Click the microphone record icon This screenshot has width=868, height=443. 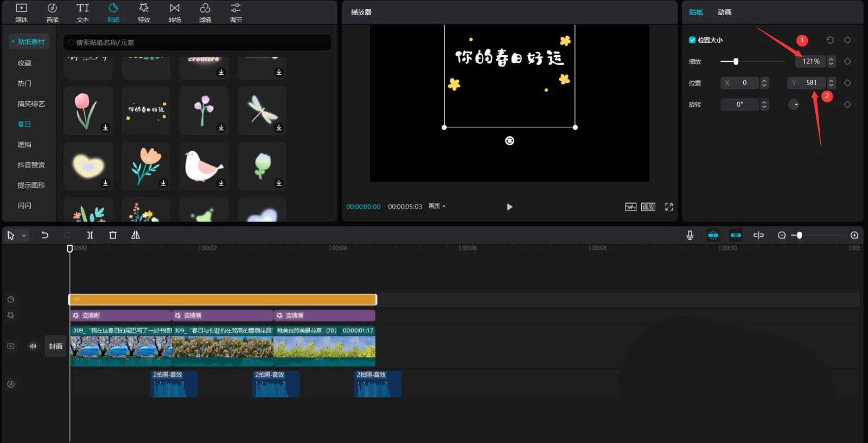(690, 235)
